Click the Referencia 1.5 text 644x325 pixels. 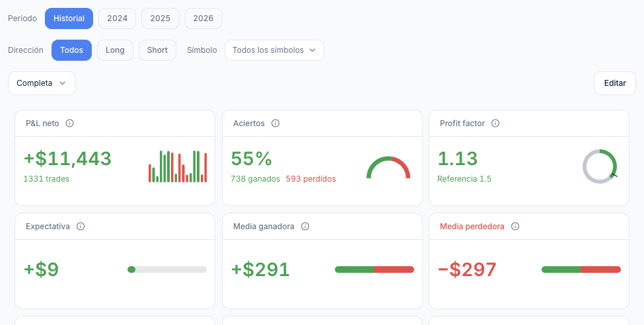(x=464, y=179)
